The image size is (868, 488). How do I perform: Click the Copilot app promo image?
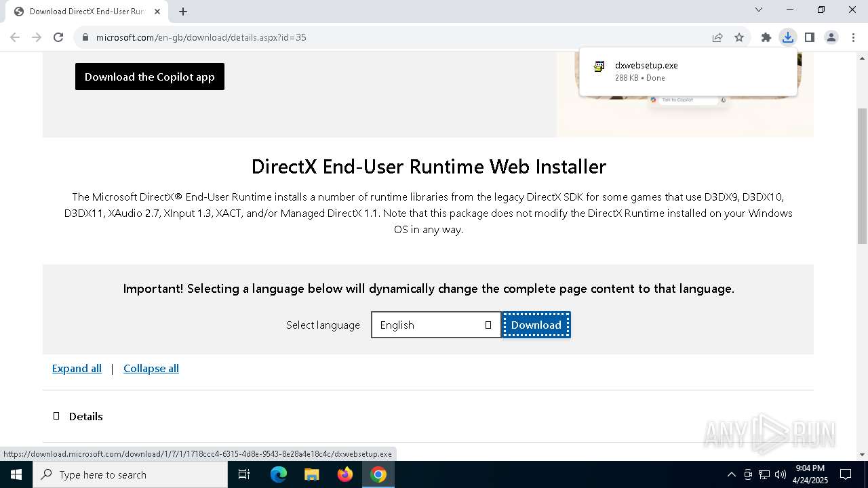[x=685, y=95]
